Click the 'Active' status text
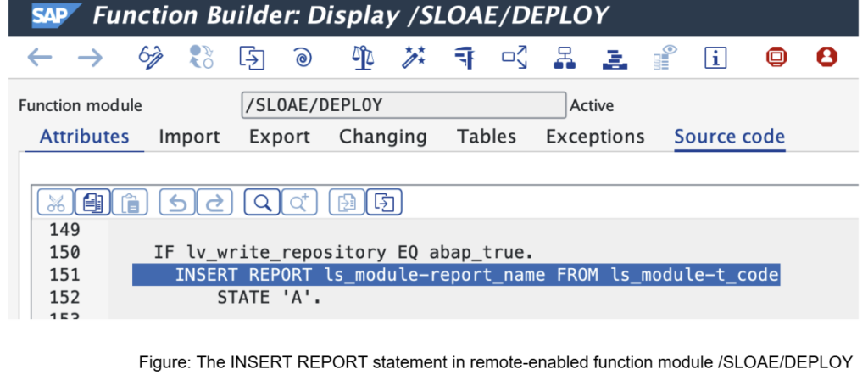Screen dimensions: 868x375 coord(592,106)
